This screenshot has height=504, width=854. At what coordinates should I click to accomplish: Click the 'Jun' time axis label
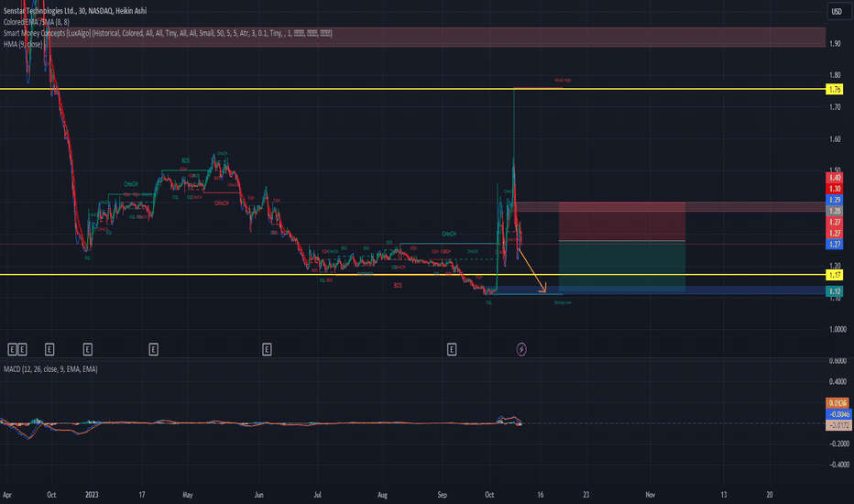coord(258,495)
